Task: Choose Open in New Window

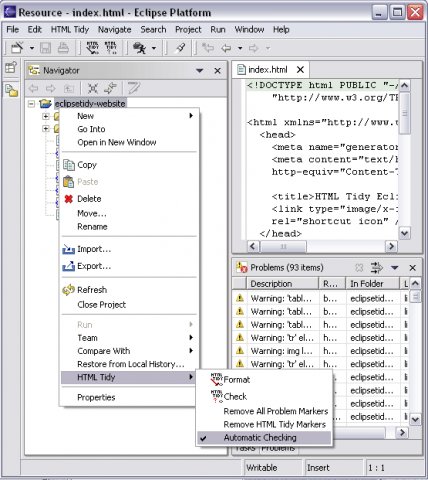Action: (x=130, y=142)
